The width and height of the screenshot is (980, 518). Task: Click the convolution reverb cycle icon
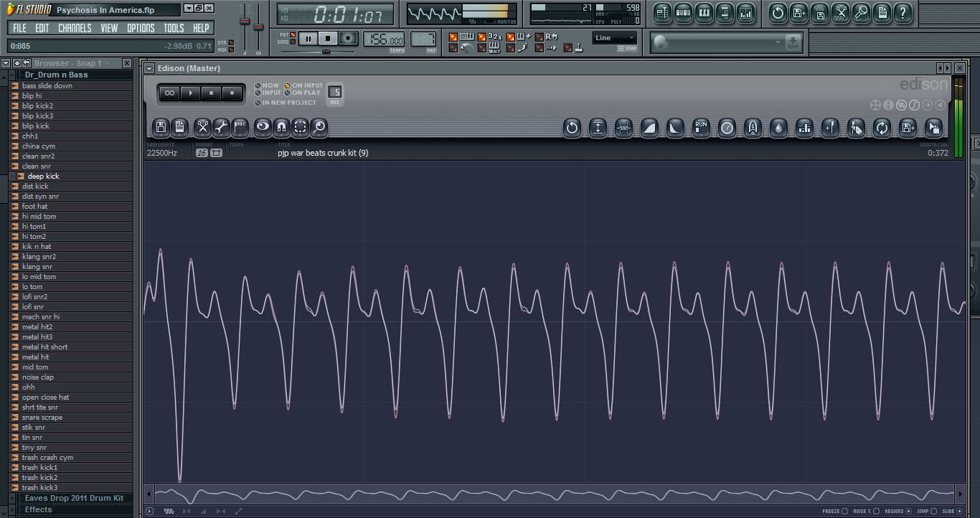(882, 128)
